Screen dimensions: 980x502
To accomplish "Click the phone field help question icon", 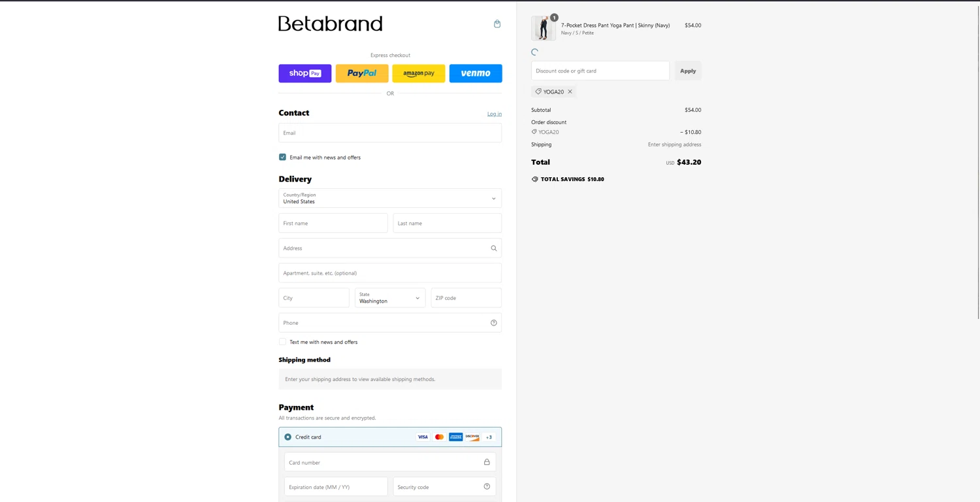I will point(494,323).
